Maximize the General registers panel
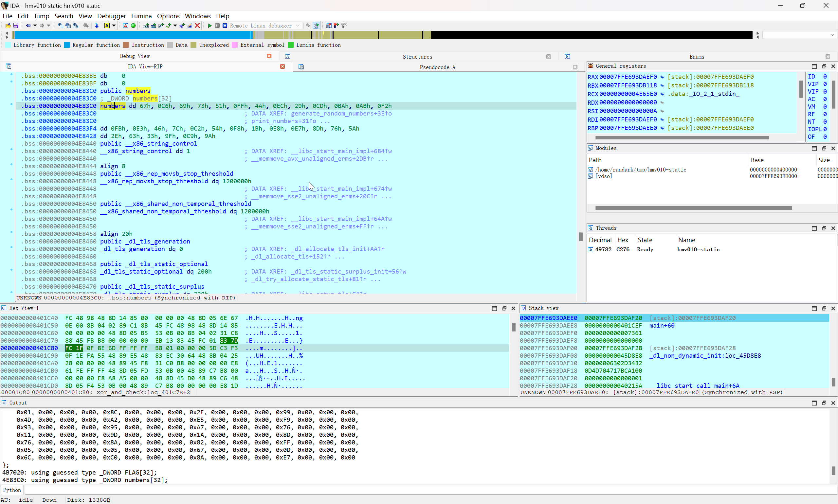The width and height of the screenshot is (838, 504). click(x=814, y=66)
